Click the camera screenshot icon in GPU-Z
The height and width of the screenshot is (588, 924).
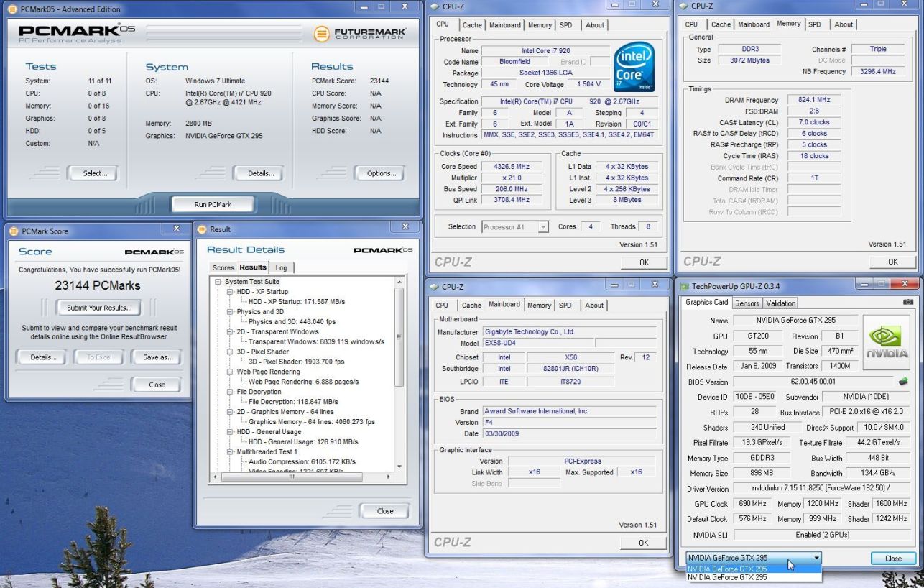pos(908,303)
